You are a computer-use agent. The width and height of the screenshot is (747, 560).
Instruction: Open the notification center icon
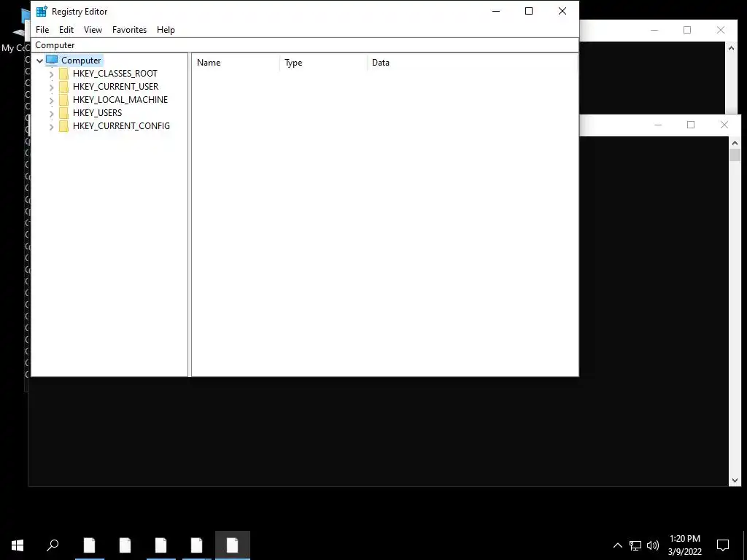[723, 545]
